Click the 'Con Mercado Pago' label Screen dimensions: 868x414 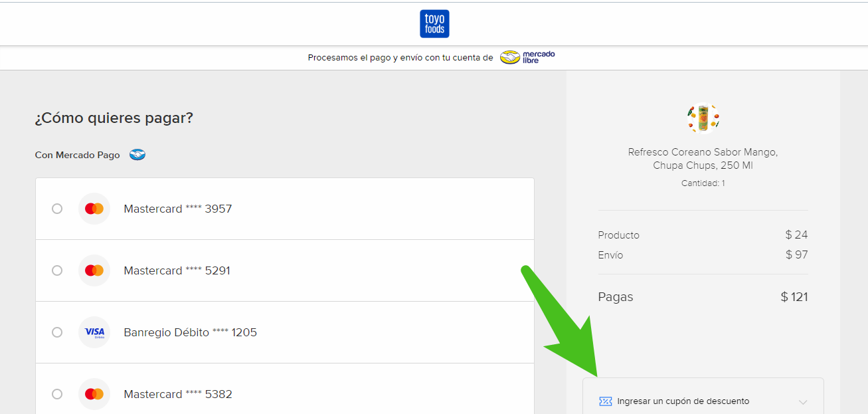point(78,155)
